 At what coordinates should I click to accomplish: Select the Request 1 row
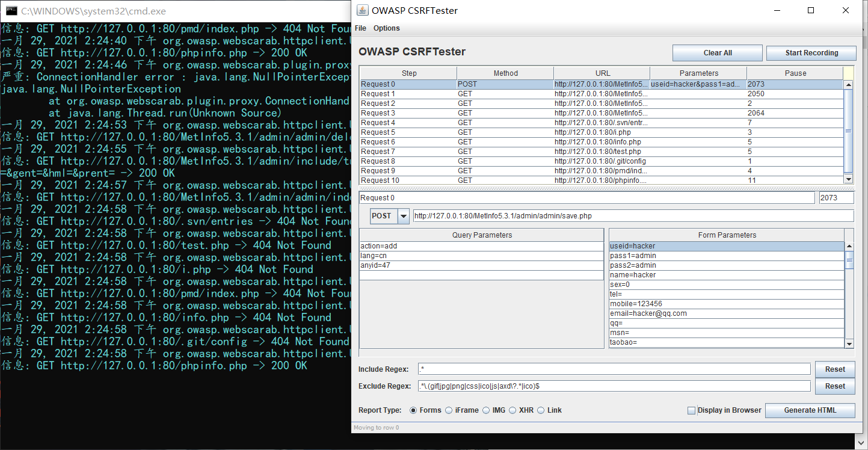[x=602, y=94]
